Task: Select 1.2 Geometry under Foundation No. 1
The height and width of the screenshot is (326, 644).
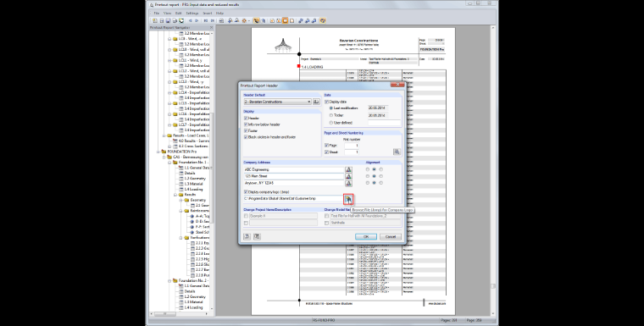Action: 195,179
